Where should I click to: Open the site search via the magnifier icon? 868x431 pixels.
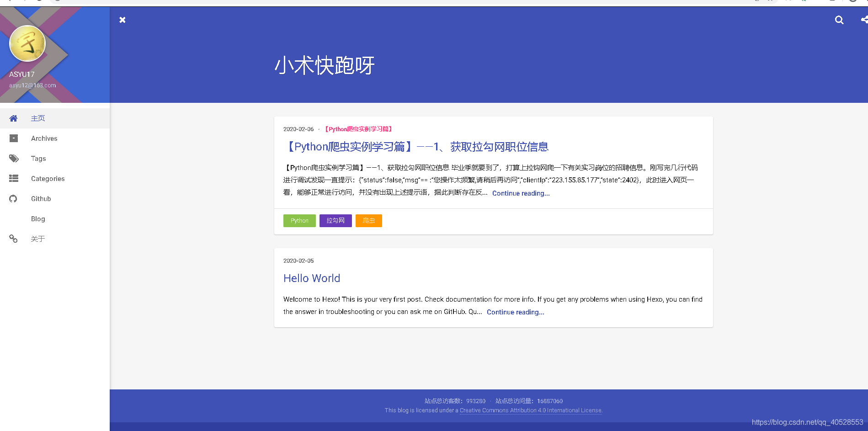(x=839, y=20)
